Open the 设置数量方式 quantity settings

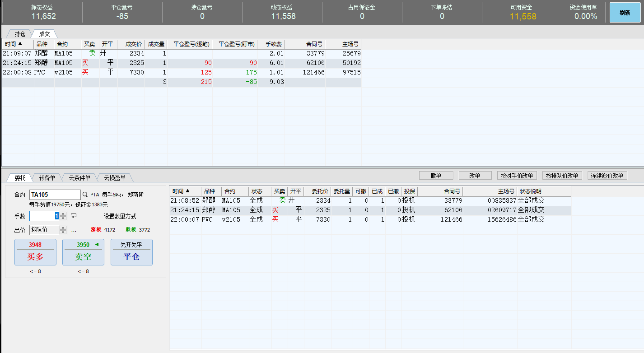(x=120, y=216)
